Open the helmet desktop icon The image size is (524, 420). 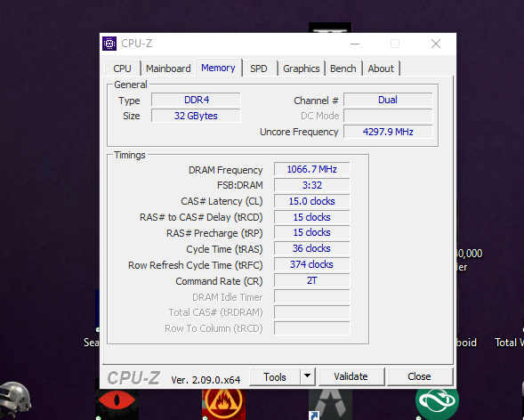click(15, 400)
